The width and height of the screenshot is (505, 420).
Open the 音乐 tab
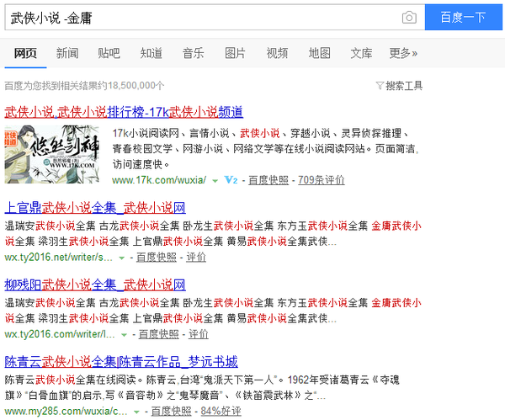tap(194, 53)
